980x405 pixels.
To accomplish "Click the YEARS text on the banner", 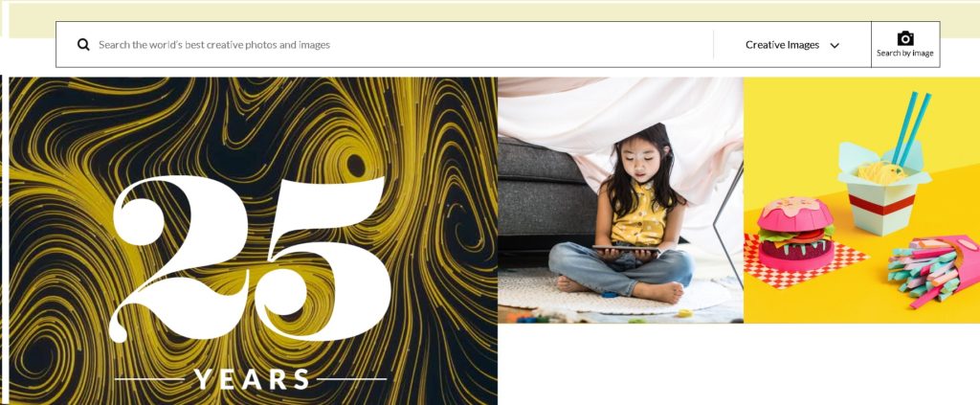I will (x=252, y=379).
